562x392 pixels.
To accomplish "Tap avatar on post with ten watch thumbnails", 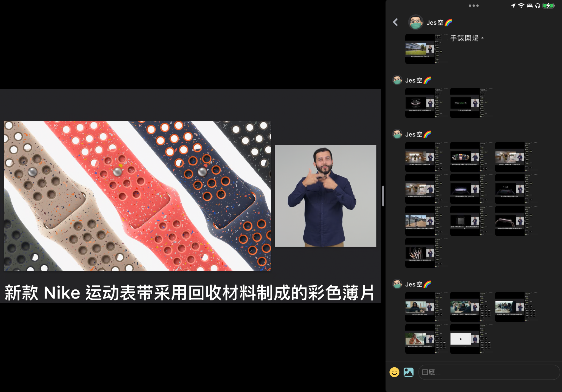I will point(397,134).
